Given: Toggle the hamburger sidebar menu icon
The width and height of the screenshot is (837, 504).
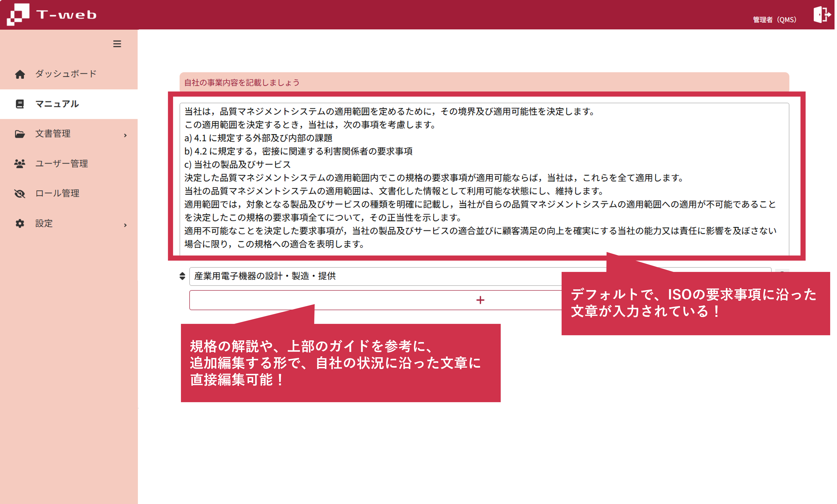Looking at the screenshot, I should [117, 44].
